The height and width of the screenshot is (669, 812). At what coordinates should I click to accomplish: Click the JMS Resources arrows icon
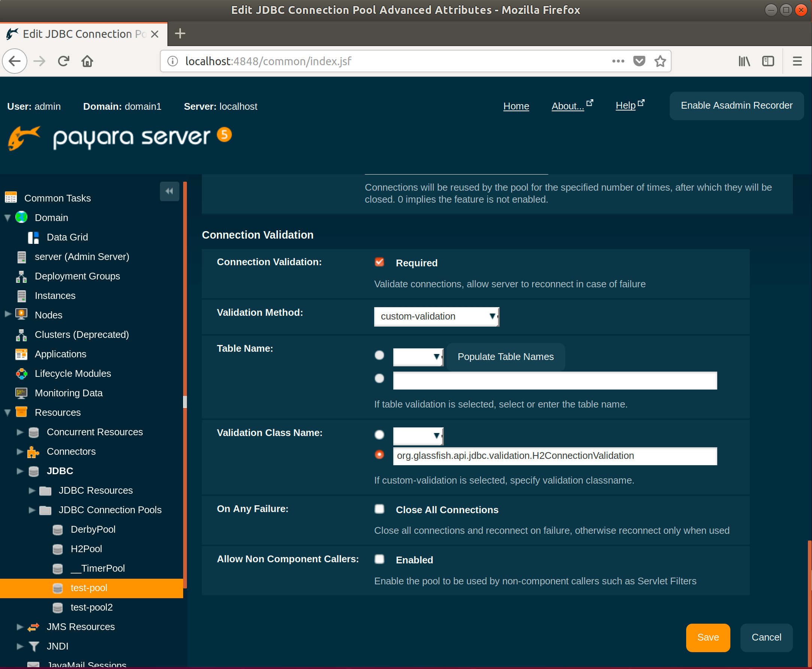pos(34,627)
